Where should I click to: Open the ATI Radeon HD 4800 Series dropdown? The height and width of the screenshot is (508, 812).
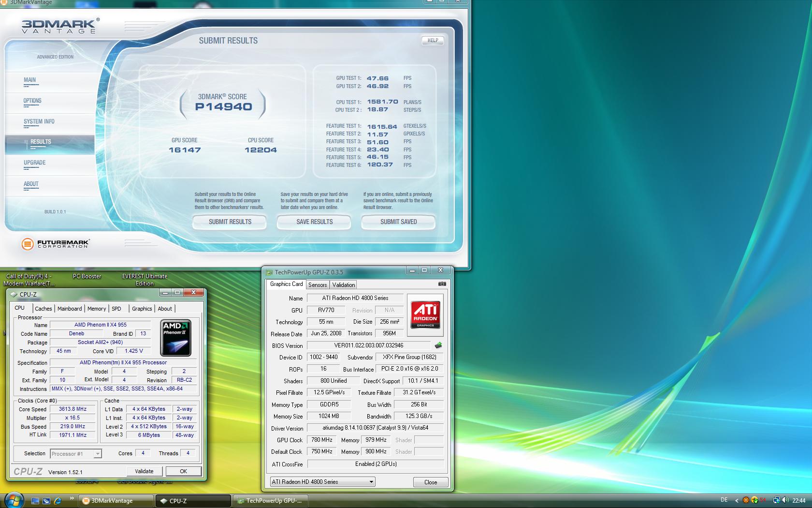(322, 482)
